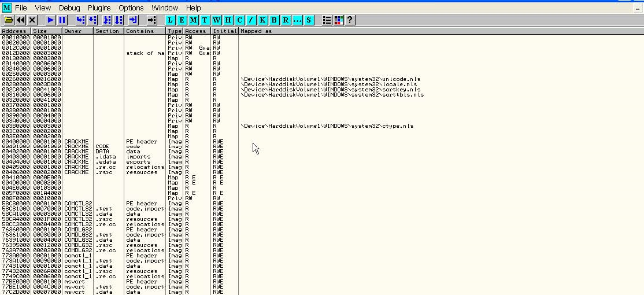This screenshot has width=644, height=295.
Task: Open debugging options list icon
Action: [327, 20]
